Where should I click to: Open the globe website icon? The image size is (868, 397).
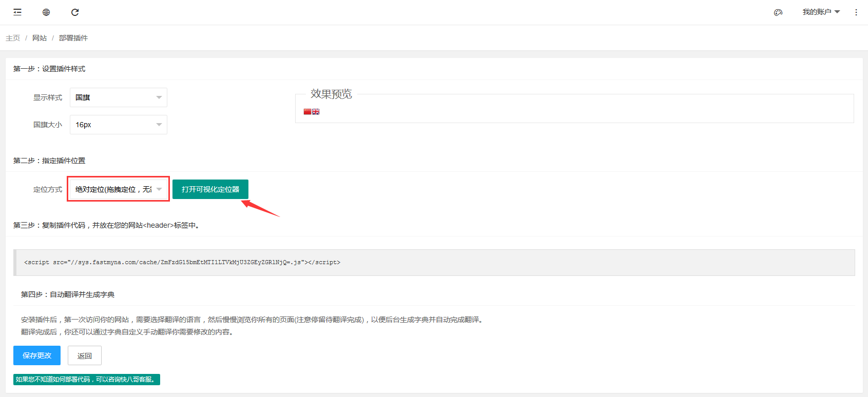tap(46, 12)
